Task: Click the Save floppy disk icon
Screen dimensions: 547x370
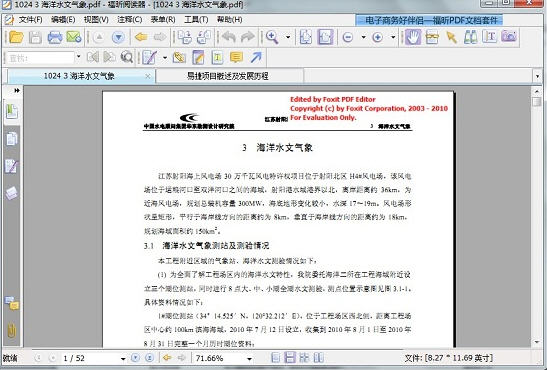Action: (x=35, y=37)
